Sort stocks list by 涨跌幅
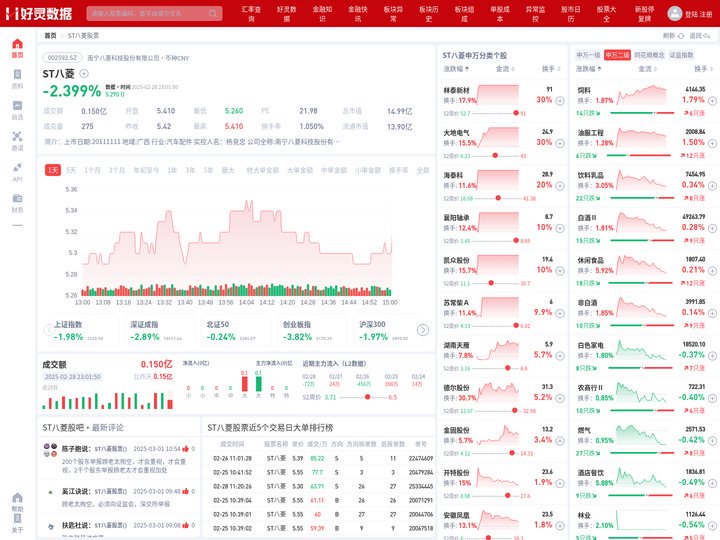 point(456,69)
